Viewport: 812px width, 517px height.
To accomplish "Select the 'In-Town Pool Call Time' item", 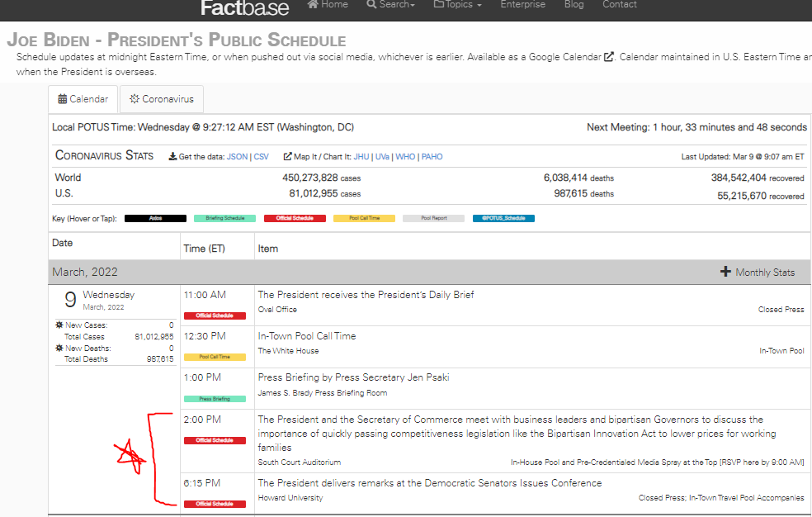I will pos(307,336).
